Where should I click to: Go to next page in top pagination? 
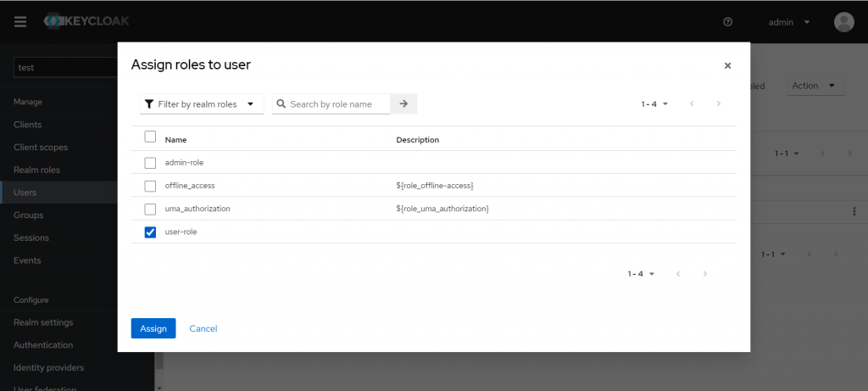719,104
